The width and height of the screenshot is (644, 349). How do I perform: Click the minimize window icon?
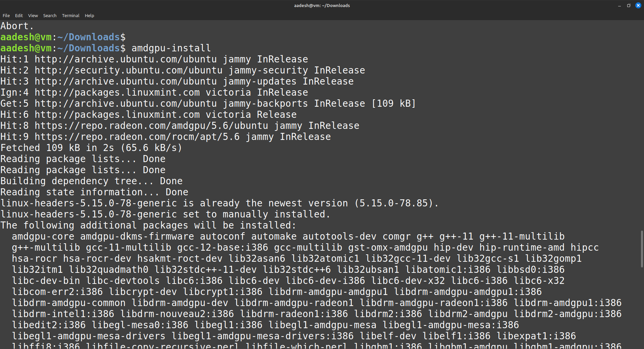click(619, 5)
